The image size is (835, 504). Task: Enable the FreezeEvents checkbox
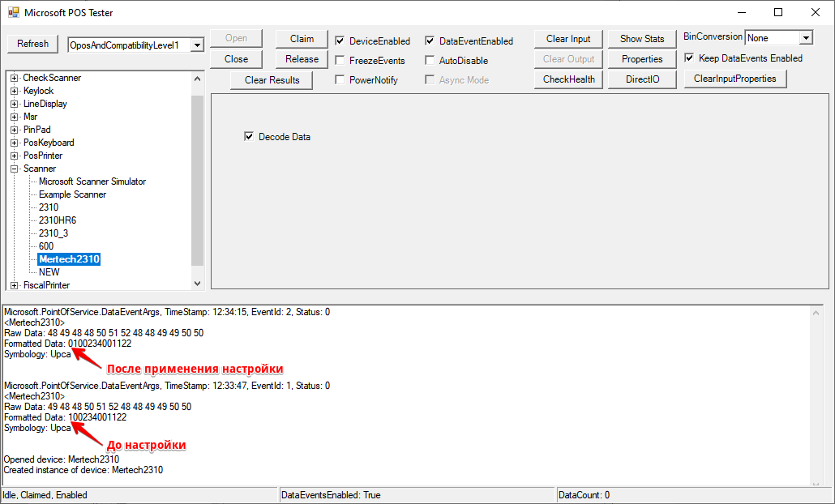coord(340,61)
